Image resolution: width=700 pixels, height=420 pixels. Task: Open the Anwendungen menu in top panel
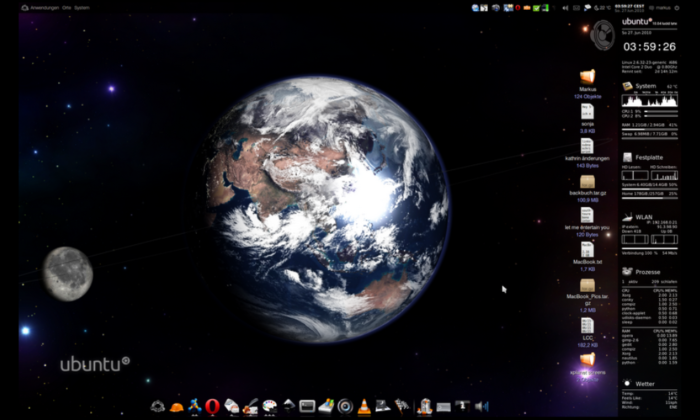click(x=44, y=8)
